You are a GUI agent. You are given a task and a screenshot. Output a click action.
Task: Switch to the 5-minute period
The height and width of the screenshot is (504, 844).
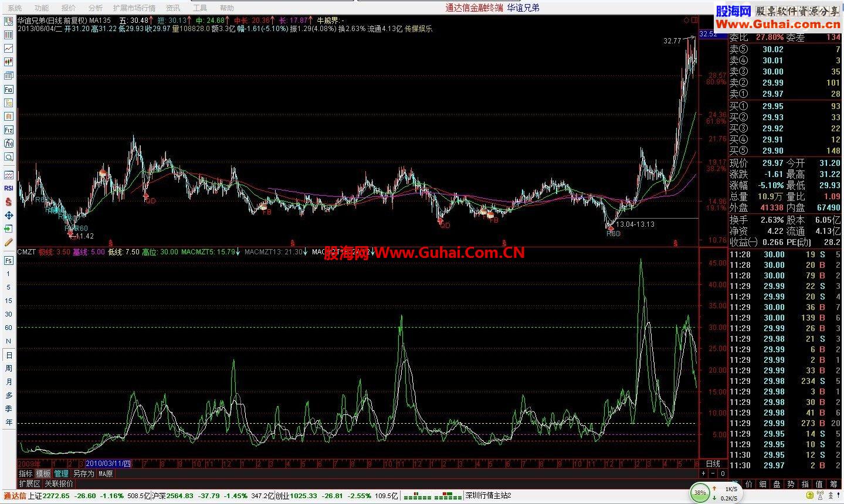point(9,287)
